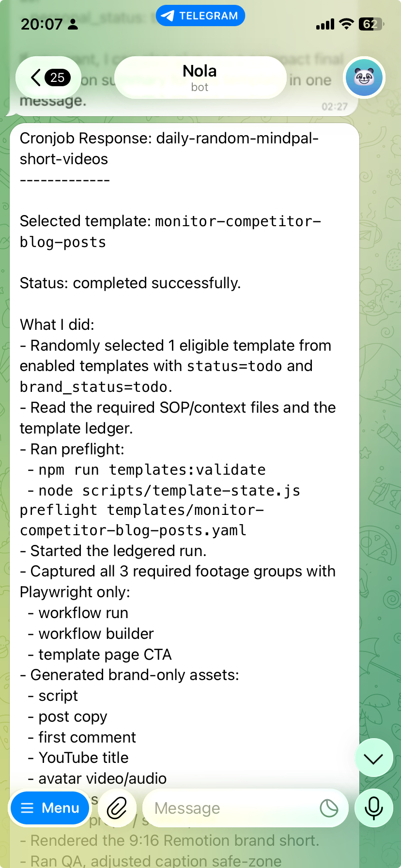The height and width of the screenshot is (868, 401).
Task: Tap the bot label under Nola
Action: pyautogui.click(x=200, y=87)
